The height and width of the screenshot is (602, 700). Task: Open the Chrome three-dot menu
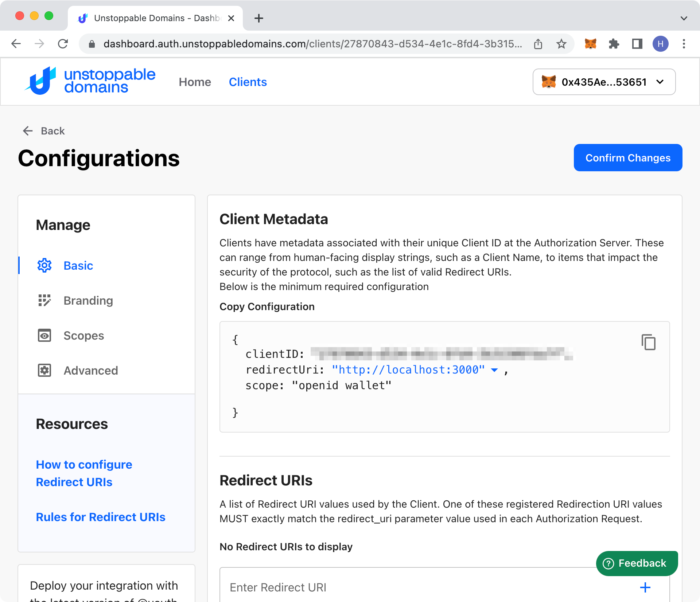point(684,44)
